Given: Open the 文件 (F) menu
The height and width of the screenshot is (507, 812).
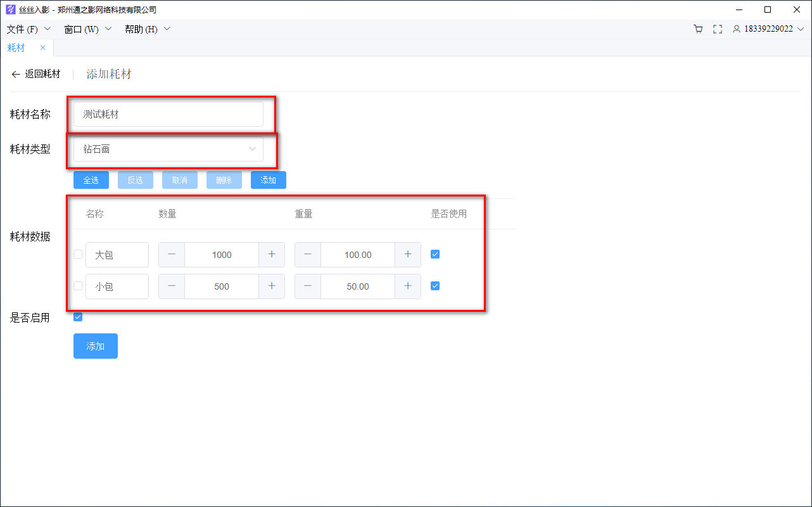Looking at the screenshot, I should point(28,29).
